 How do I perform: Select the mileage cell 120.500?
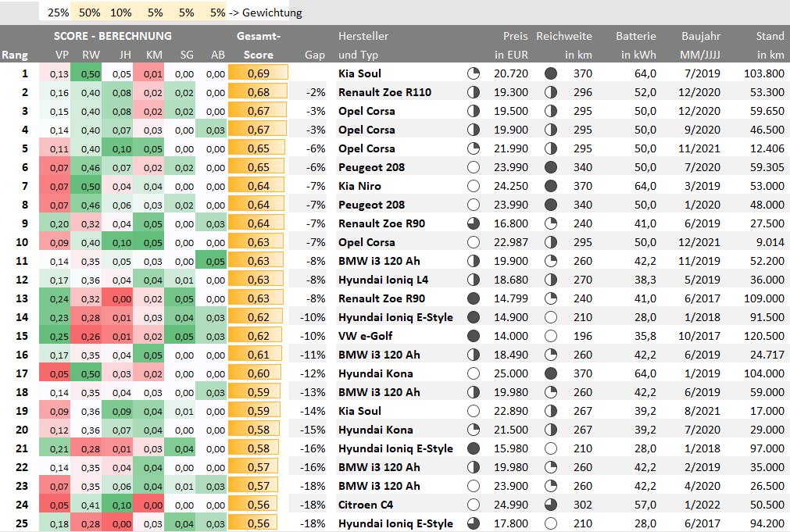coord(764,336)
